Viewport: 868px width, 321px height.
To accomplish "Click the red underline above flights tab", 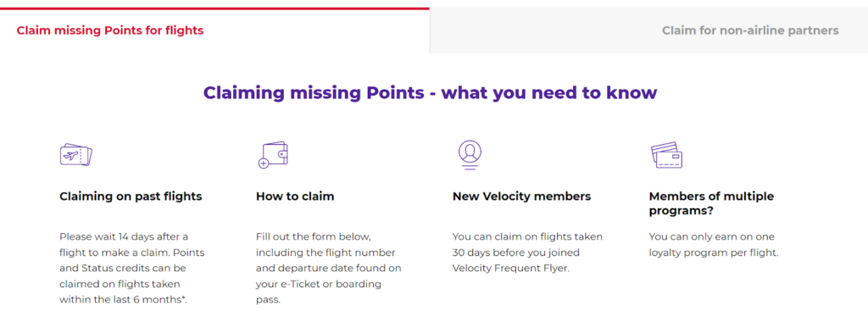I will 214,8.
